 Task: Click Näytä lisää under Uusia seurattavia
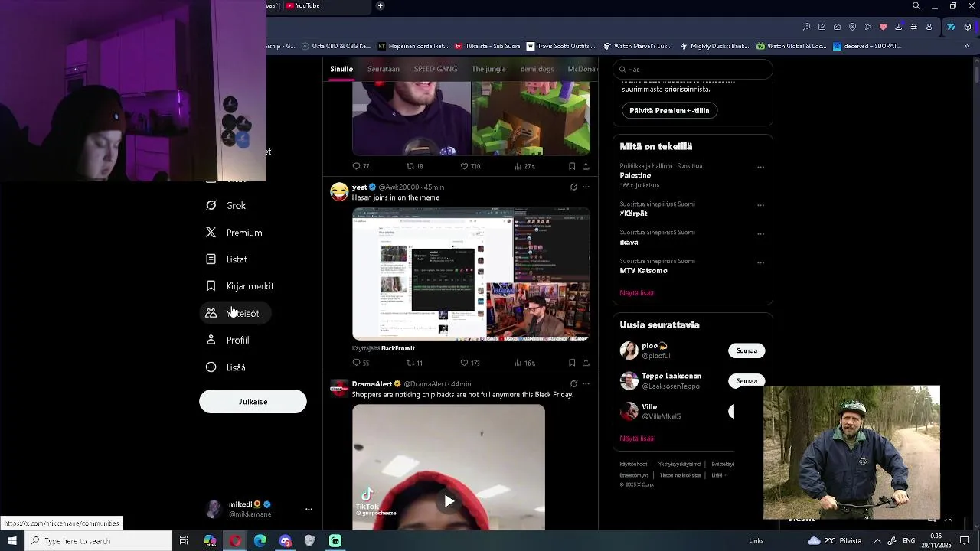[x=636, y=439]
